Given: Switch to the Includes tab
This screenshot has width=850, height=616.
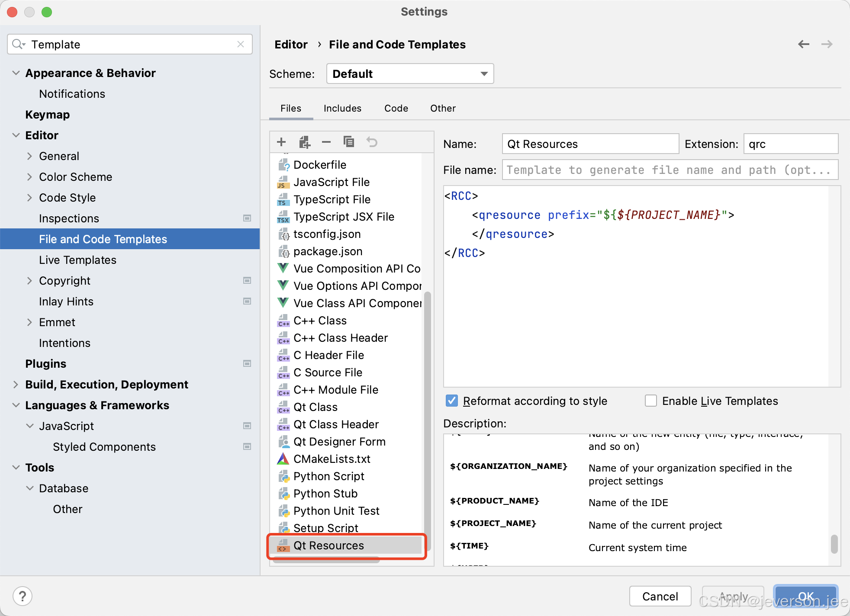Looking at the screenshot, I should 342,108.
